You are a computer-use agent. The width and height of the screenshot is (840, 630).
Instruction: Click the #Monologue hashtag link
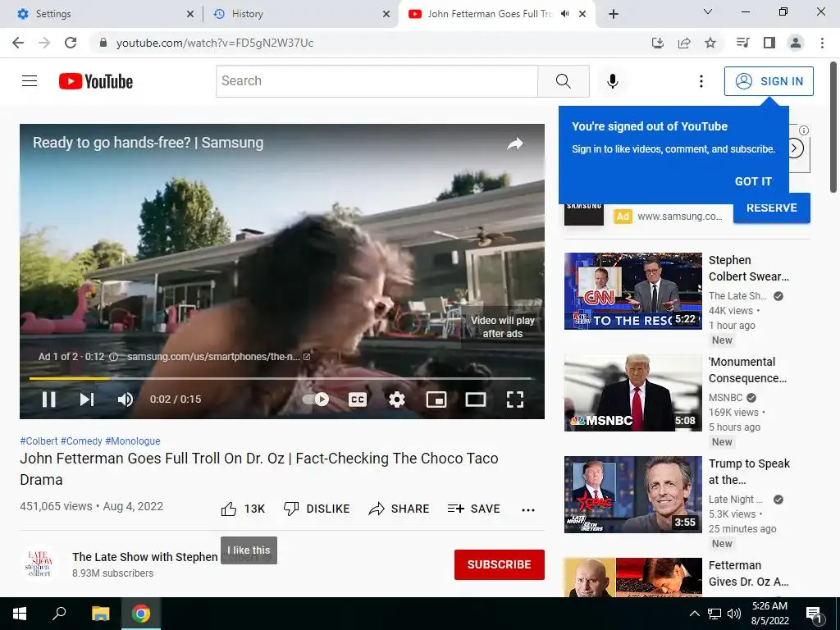click(x=132, y=441)
